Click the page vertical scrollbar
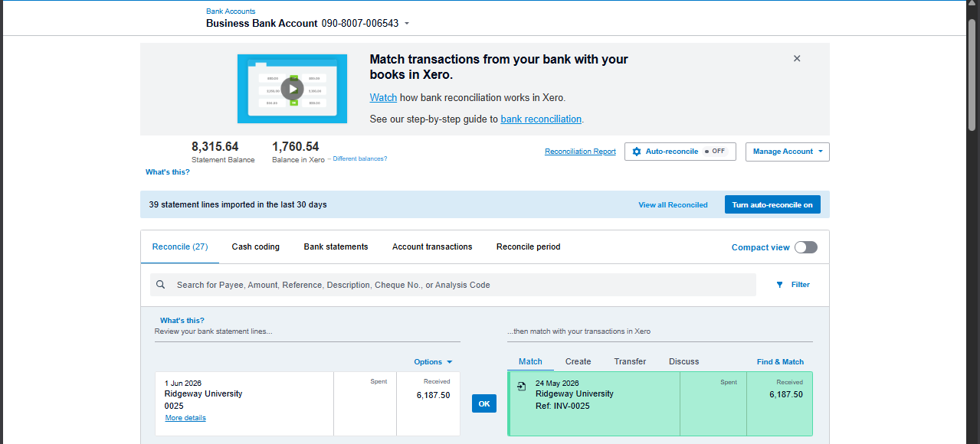 pos(972,75)
